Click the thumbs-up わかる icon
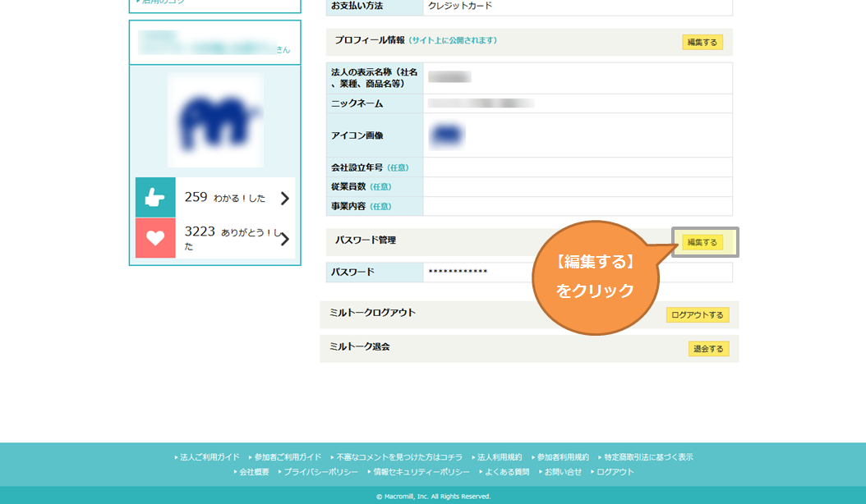 coord(155,198)
